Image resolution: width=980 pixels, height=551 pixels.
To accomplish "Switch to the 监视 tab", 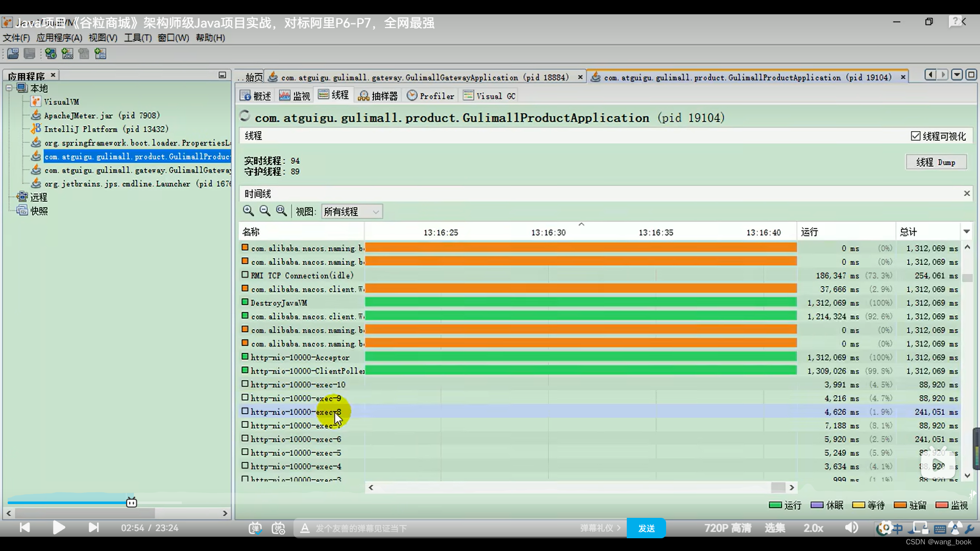I will (x=295, y=96).
